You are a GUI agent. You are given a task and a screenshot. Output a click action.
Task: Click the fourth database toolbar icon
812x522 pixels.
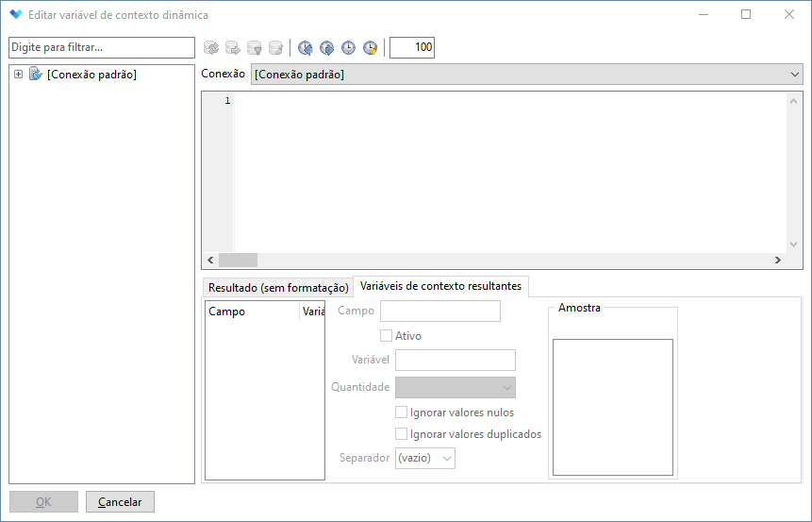pos(276,48)
